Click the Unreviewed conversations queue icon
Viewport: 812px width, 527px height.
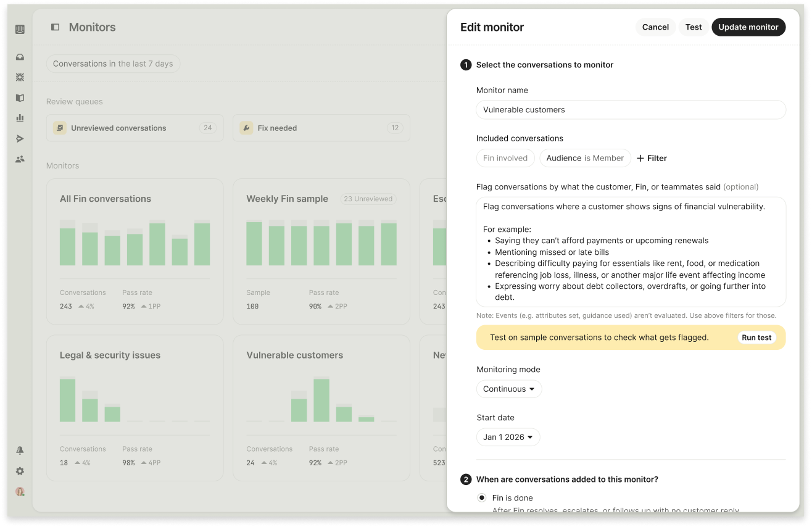point(60,128)
